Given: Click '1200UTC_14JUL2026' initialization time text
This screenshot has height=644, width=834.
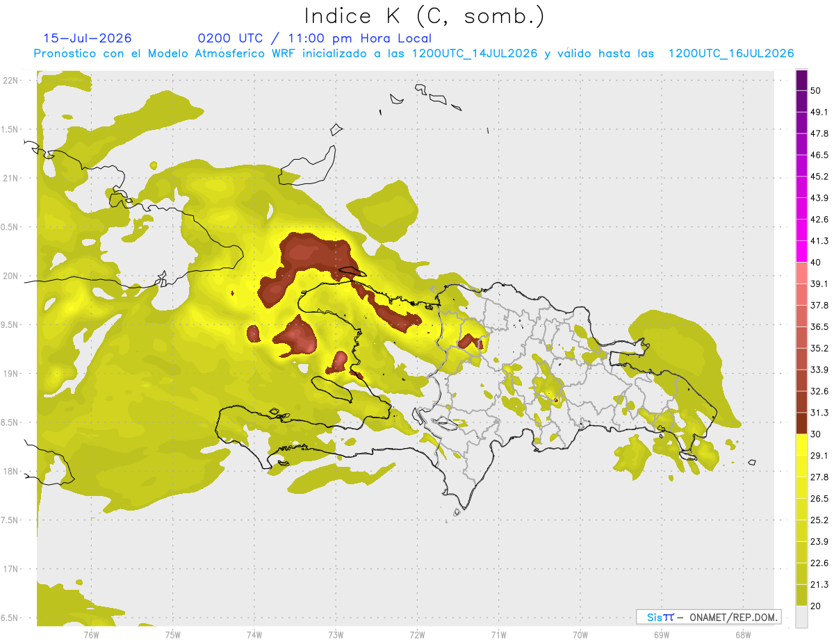Looking at the screenshot, I should (x=475, y=53).
